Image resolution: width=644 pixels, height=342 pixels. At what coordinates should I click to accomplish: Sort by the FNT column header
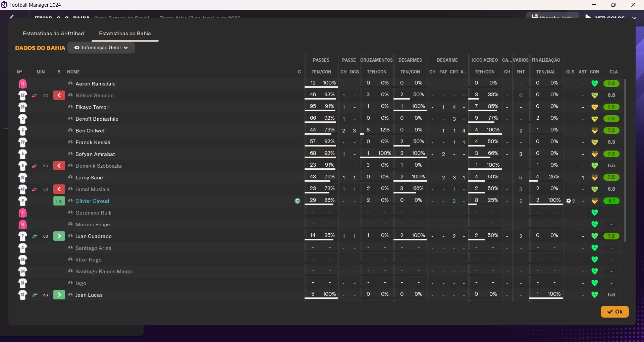click(x=521, y=72)
